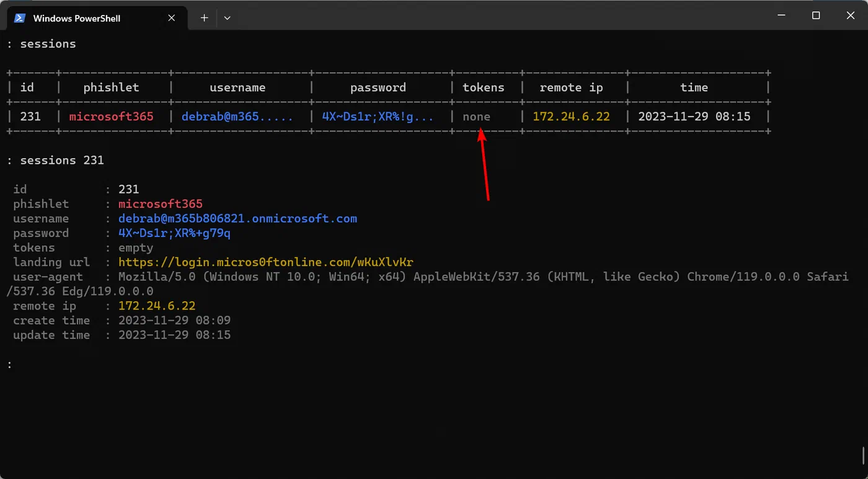Click the tokens value 'none' in table
This screenshot has width=868, height=479.
click(476, 117)
